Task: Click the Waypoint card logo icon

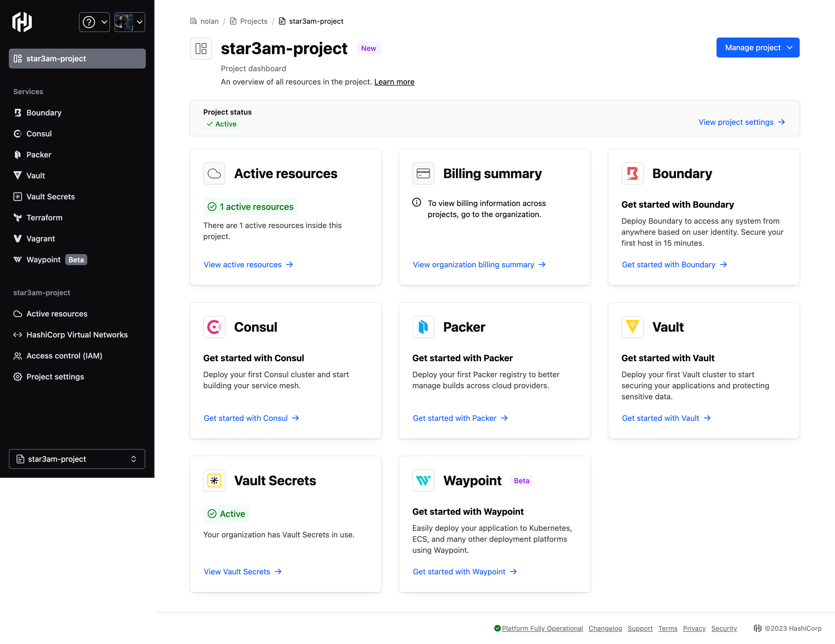Action: [423, 481]
